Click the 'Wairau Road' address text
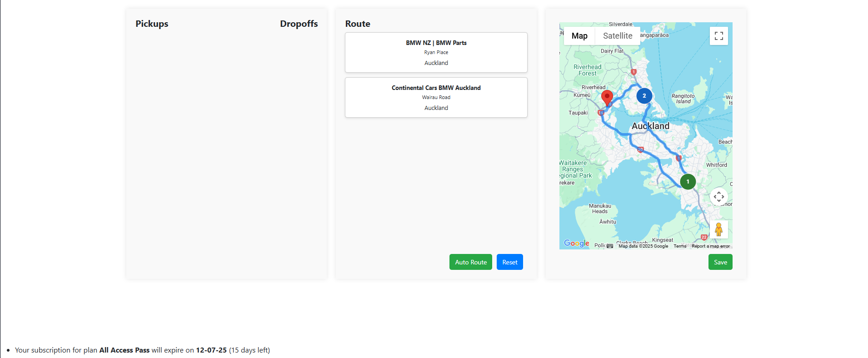 point(436,97)
